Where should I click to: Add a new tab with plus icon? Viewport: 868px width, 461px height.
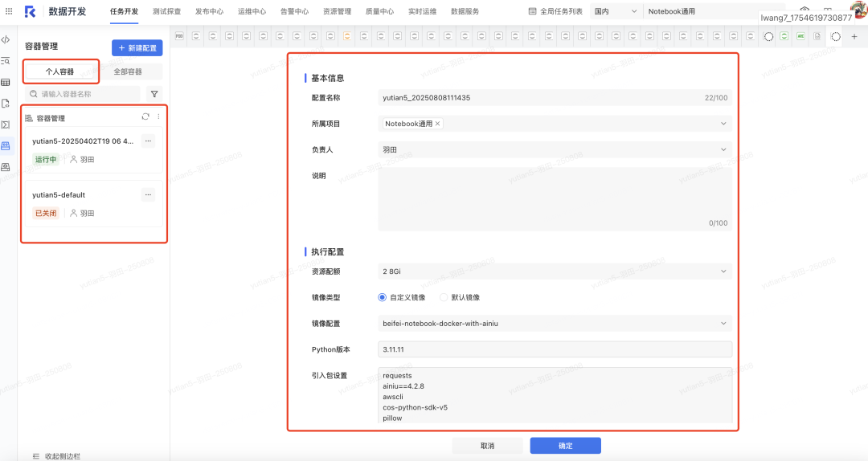(854, 36)
